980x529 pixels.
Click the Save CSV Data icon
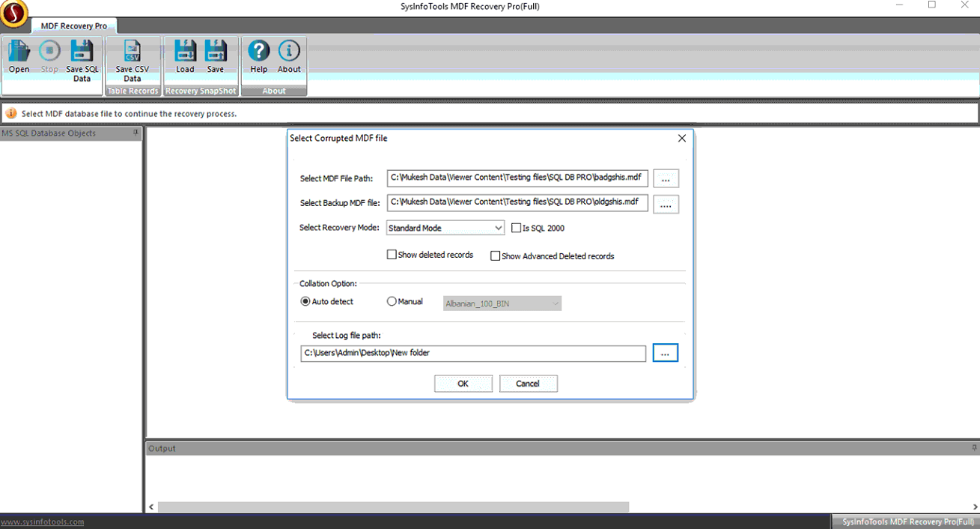tap(133, 52)
